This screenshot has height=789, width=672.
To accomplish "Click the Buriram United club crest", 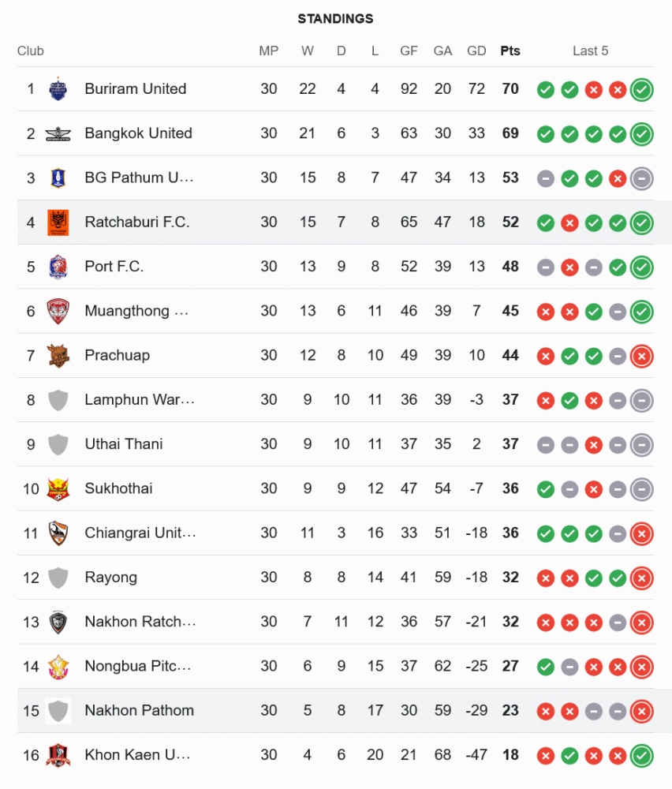I will click(58, 89).
